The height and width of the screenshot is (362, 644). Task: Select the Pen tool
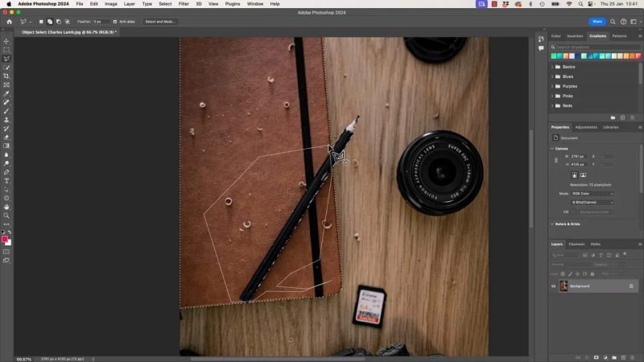(x=6, y=172)
